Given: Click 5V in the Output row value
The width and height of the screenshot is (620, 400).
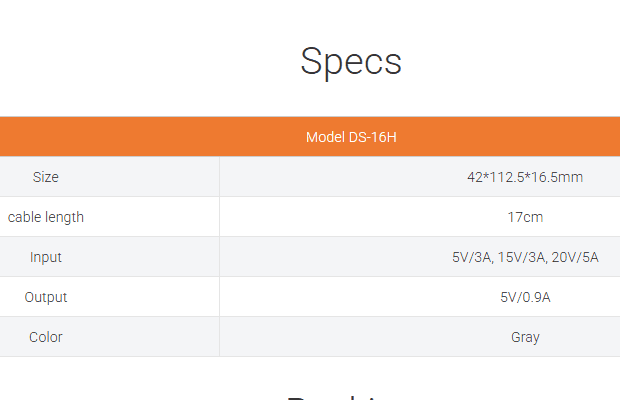Looking at the screenshot, I should point(509,297).
